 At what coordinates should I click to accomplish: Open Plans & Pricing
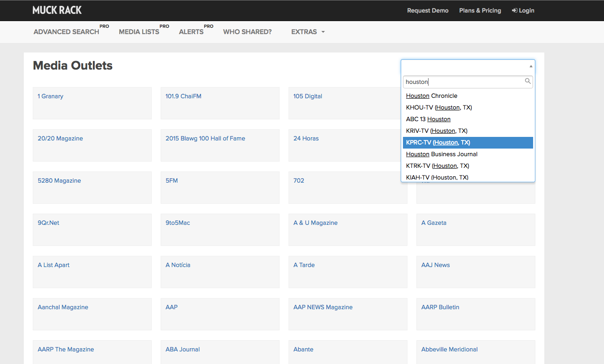480,10
